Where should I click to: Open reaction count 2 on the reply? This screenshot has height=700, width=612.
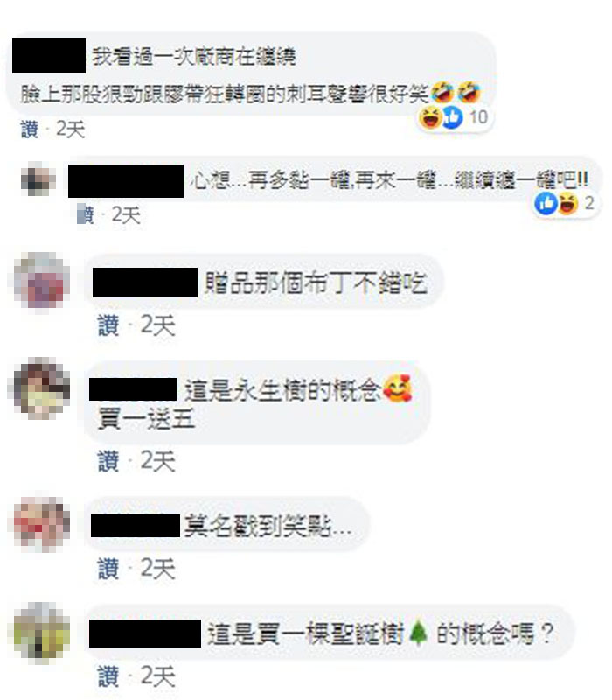589,204
